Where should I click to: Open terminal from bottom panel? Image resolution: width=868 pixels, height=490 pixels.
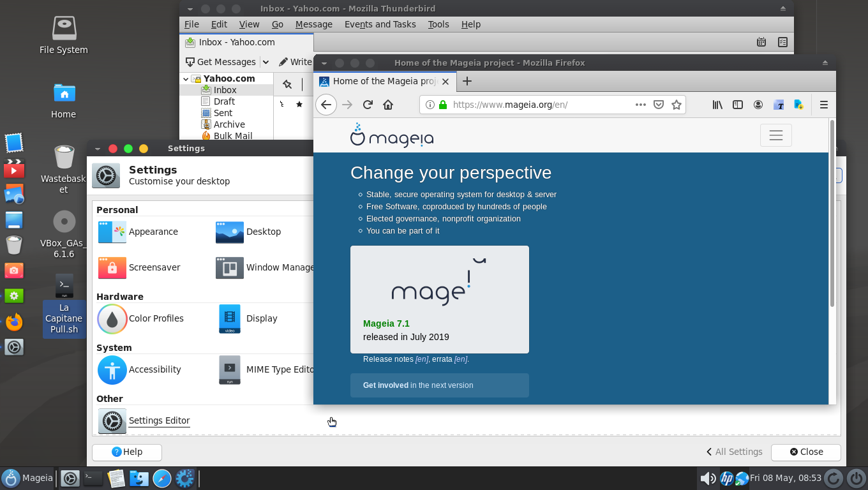click(x=93, y=478)
